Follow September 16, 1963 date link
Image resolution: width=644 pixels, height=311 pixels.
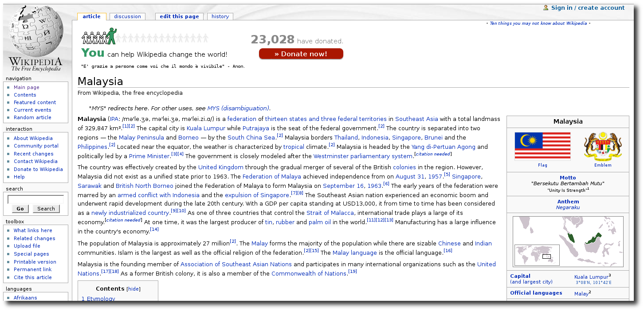(x=352, y=186)
